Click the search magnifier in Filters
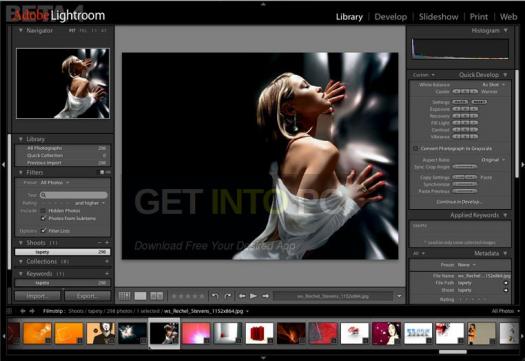 click(43, 195)
